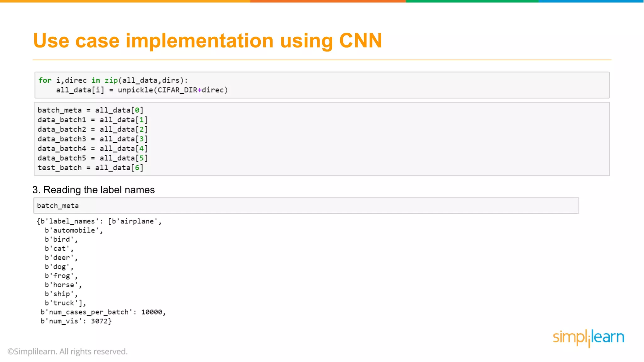Click the 'data_batch2 = all_data[2]' line

point(93,129)
